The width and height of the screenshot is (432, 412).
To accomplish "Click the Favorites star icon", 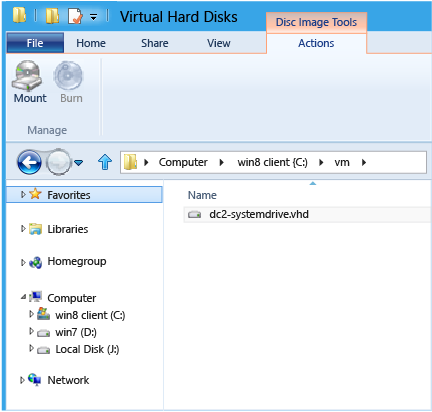I will coord(35,194).
